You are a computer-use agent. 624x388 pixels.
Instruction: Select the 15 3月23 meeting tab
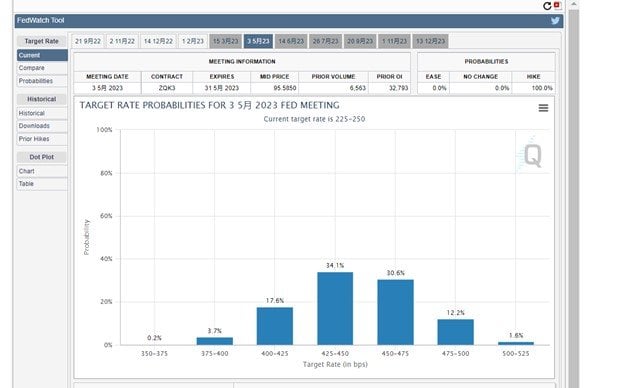[x=225, y=41]
